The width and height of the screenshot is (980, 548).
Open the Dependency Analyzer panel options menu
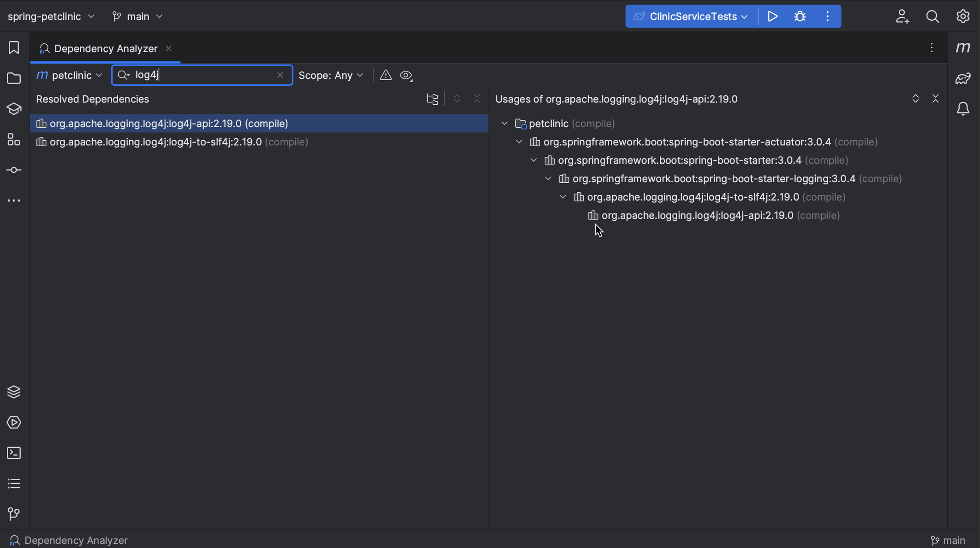[932, 48]
